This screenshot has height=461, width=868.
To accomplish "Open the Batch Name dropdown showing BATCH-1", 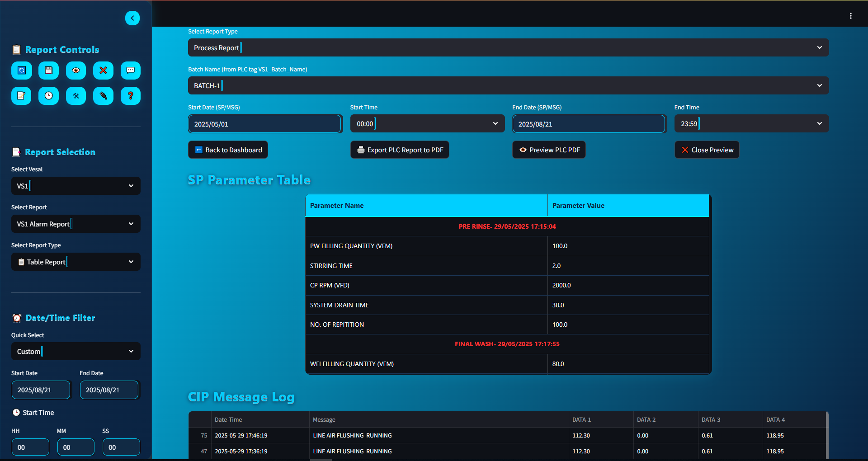I will click(508, 86).
